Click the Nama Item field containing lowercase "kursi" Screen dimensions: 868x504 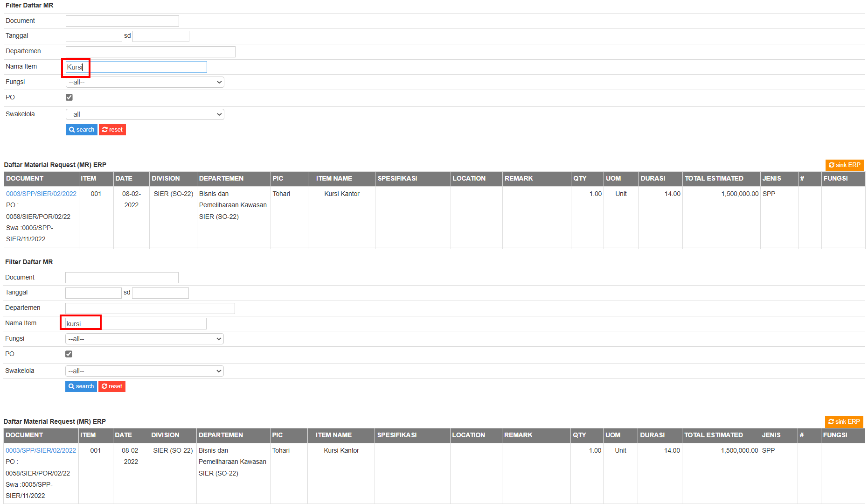[x=136, y=324]
